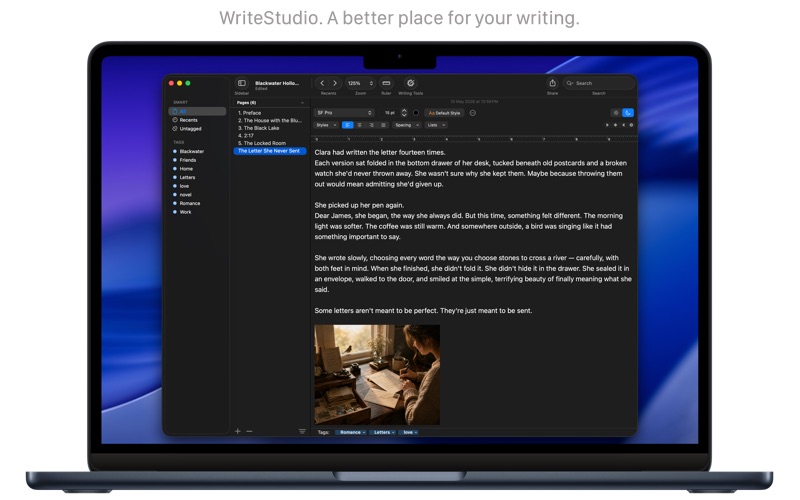Viewport: 800px width, 500px height.
Task: Open the Zoom 125% dropdown
Action: pos(360,83)
